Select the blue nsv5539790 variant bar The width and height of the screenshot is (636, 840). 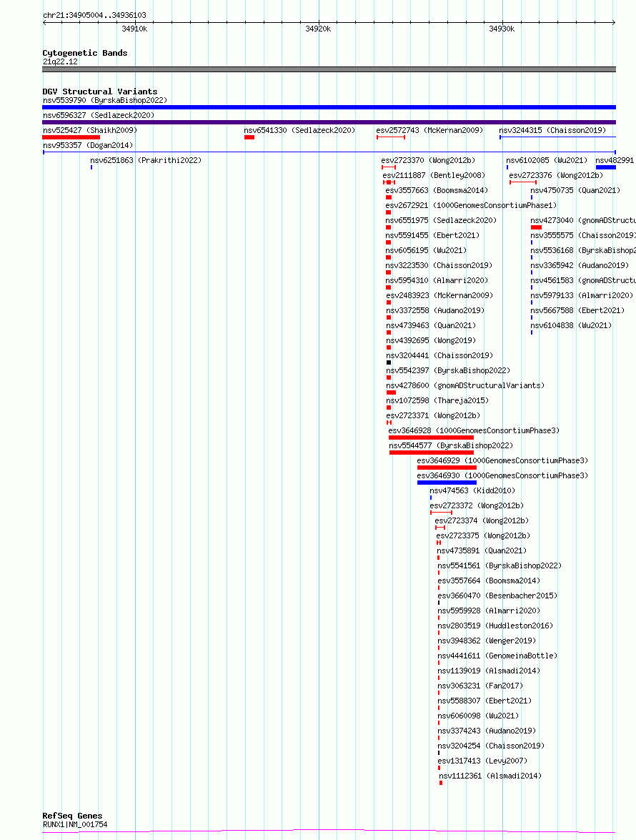329,107
